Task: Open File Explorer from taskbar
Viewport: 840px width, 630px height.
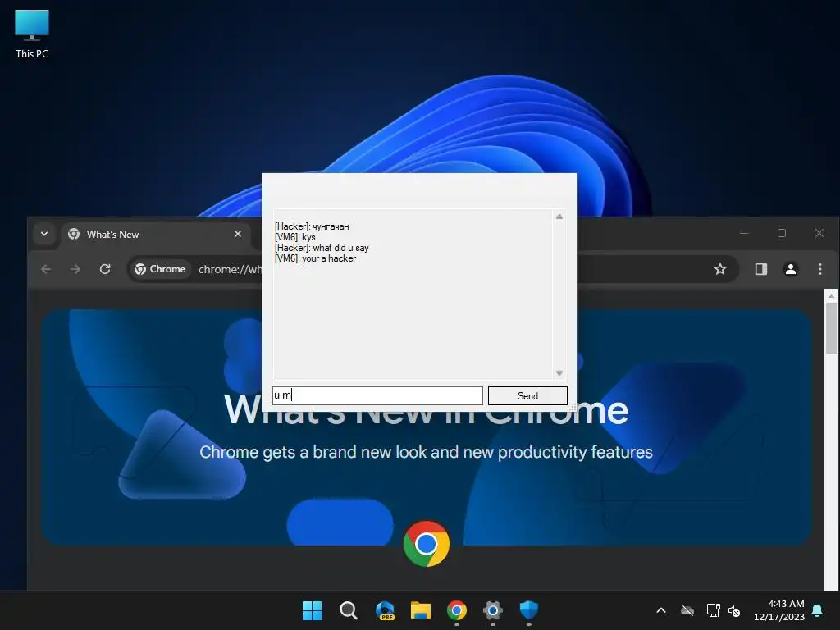Action: [421, 610]
